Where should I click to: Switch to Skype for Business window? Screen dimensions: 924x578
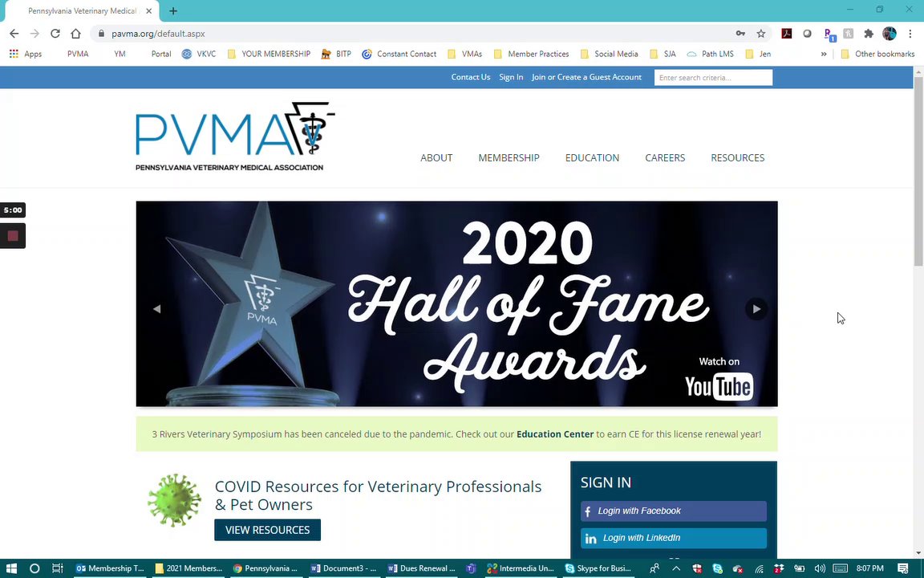(x=598, y=568)
